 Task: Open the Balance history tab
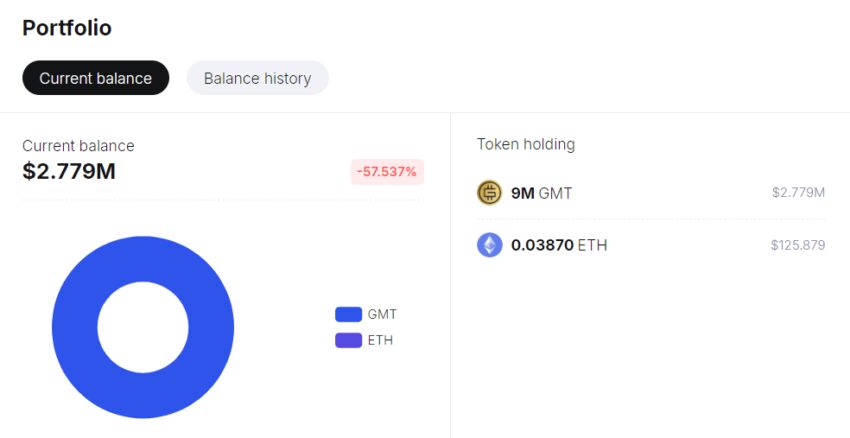[x=257, y=78]
